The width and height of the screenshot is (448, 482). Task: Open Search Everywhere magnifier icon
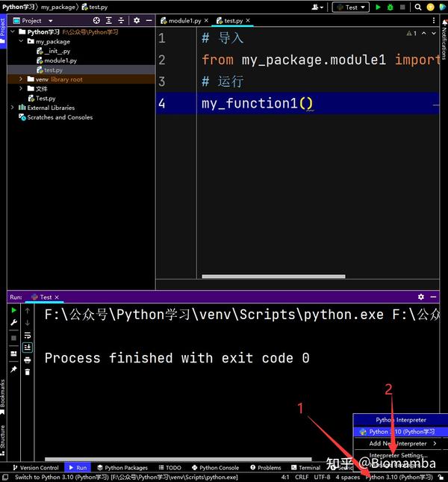(x=418, y=7)
